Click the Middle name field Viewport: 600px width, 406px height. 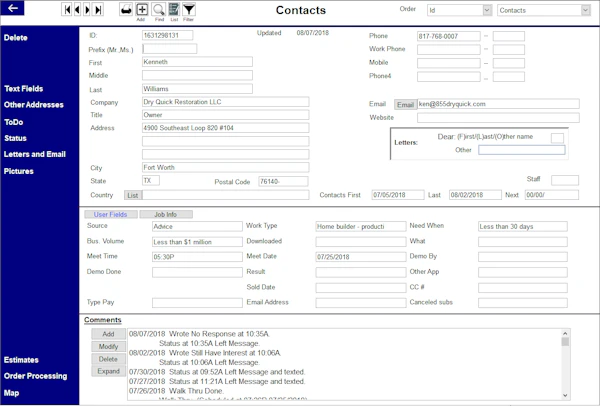click(197, 75)
